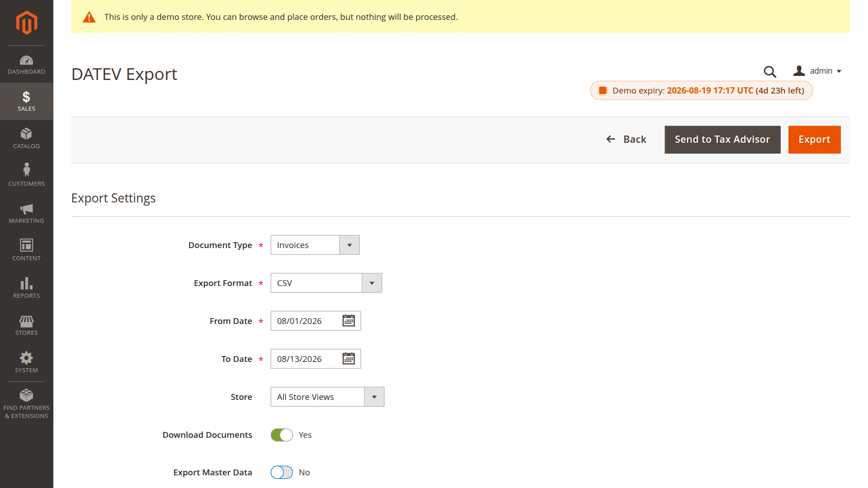Toggle Download Documents switch off
The image size is (868, 488).
click(282, 435)
